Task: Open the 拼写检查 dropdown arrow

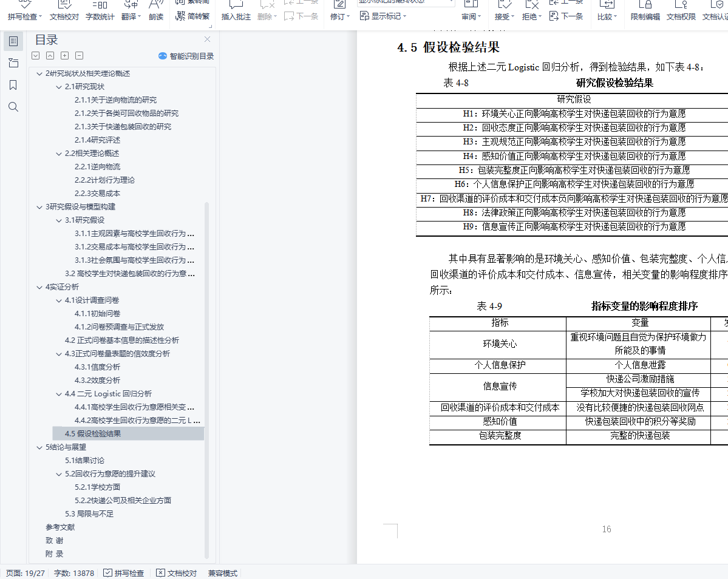Action: [41, 17]
